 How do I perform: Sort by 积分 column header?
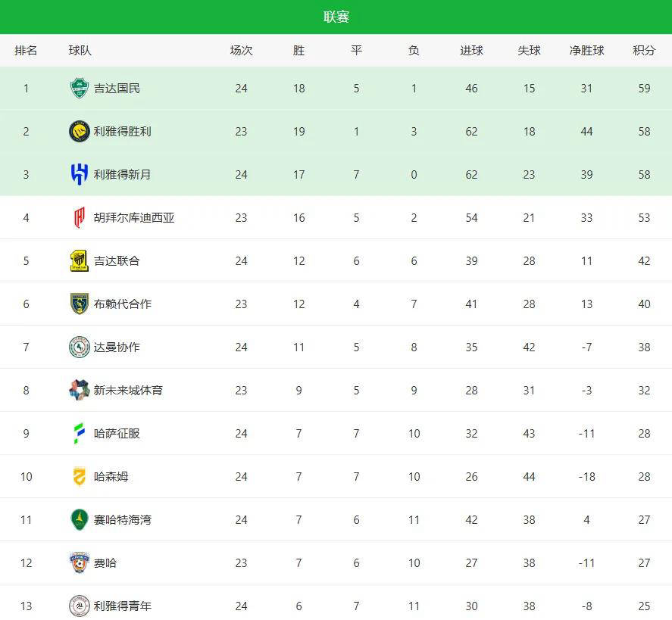pyautogui.click(x=644, y=51)
